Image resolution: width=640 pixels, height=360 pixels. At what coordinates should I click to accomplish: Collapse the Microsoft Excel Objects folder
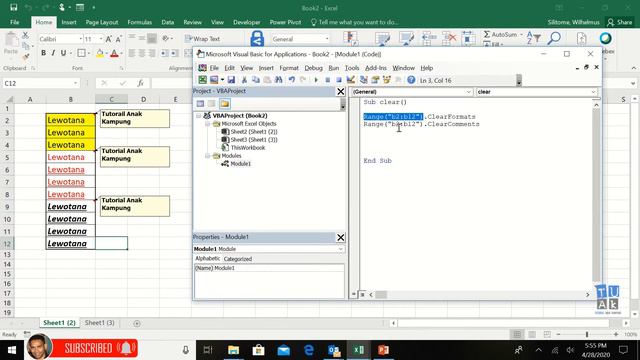tap(207, 124)
